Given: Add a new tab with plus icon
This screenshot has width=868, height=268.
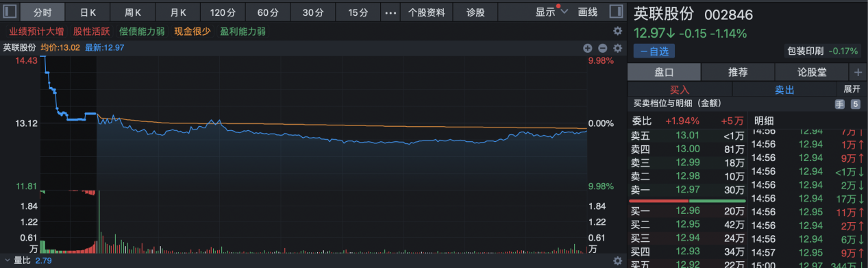Looking at the screenshot, I should (858, 72).
